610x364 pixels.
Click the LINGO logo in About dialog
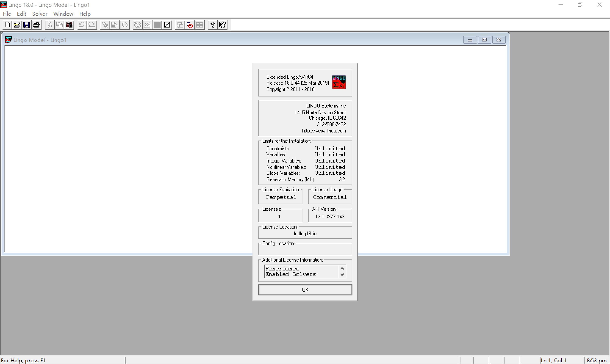tap(339, 82)
